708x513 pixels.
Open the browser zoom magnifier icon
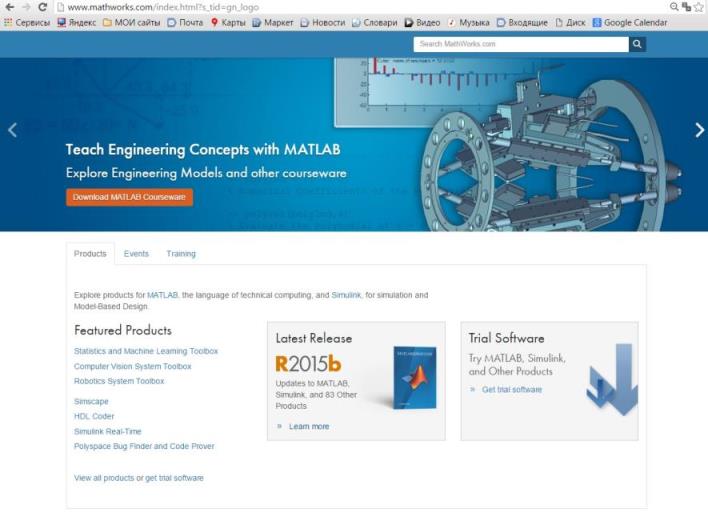(674, 7)
